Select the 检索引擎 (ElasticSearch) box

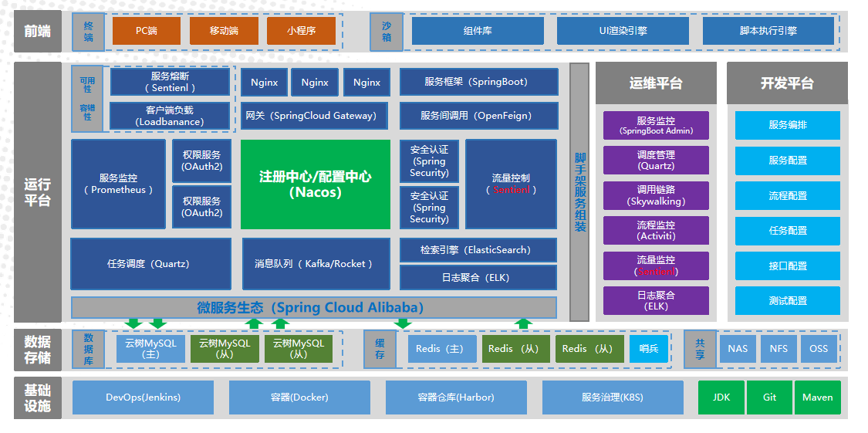point(478,250)
